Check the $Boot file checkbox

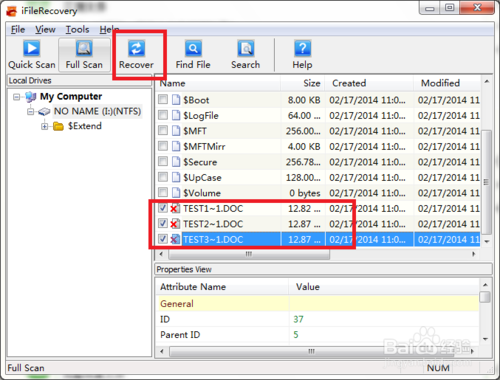click(163, 99)
